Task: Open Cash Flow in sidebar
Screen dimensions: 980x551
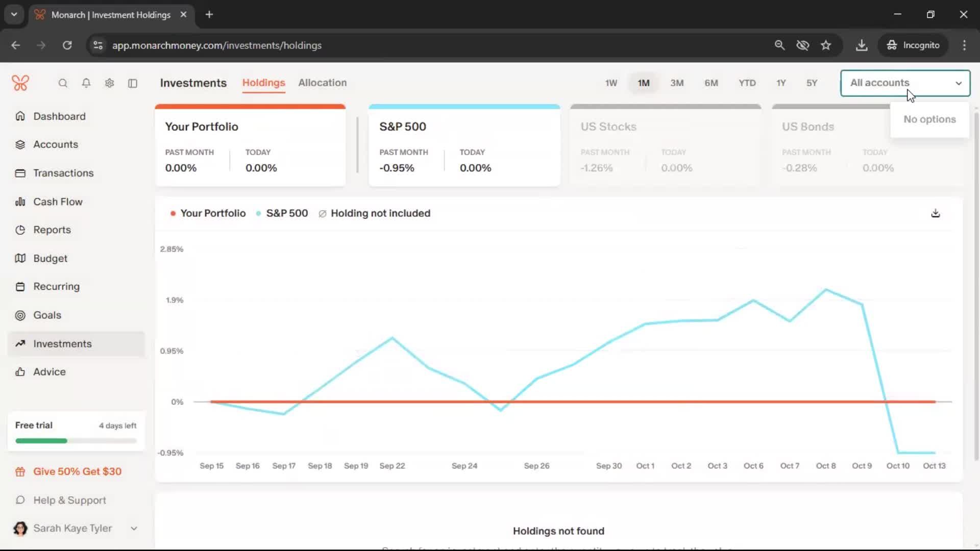Action: tap(58, 202)
